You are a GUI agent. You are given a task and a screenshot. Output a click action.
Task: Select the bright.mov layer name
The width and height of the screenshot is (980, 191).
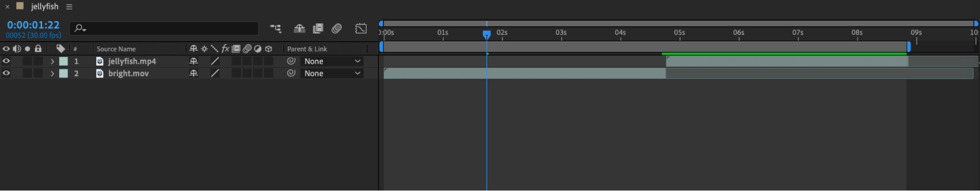pyautogui.click(x=128, y=73)
